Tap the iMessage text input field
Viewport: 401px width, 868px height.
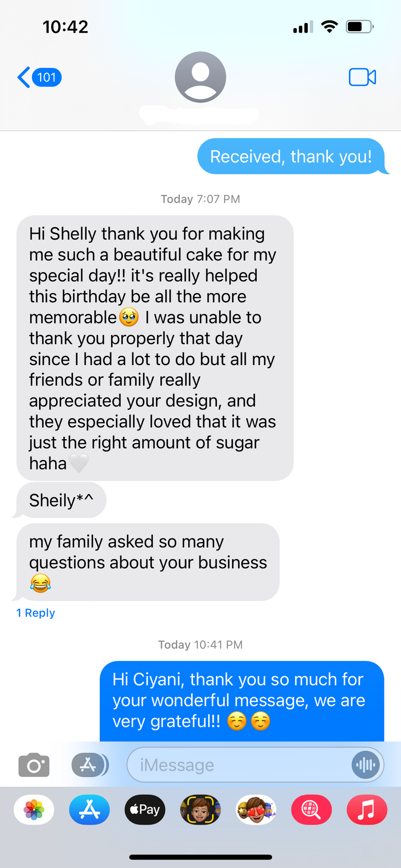tap(238, 765)
